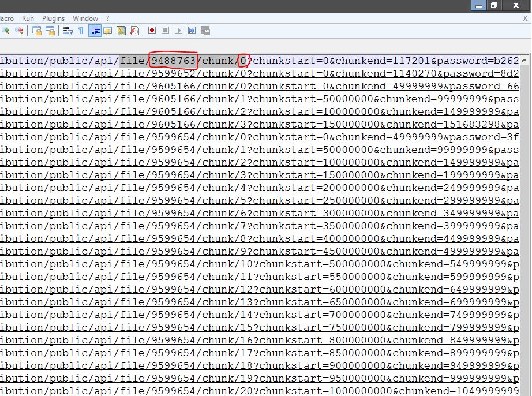
Task: Open the Window menu
Action: (85, 18)
